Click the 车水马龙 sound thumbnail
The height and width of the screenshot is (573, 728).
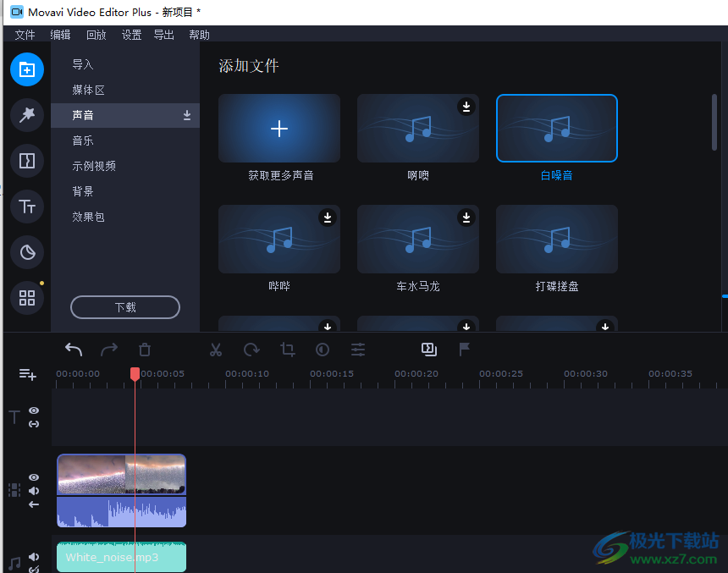tap(418, 240)
